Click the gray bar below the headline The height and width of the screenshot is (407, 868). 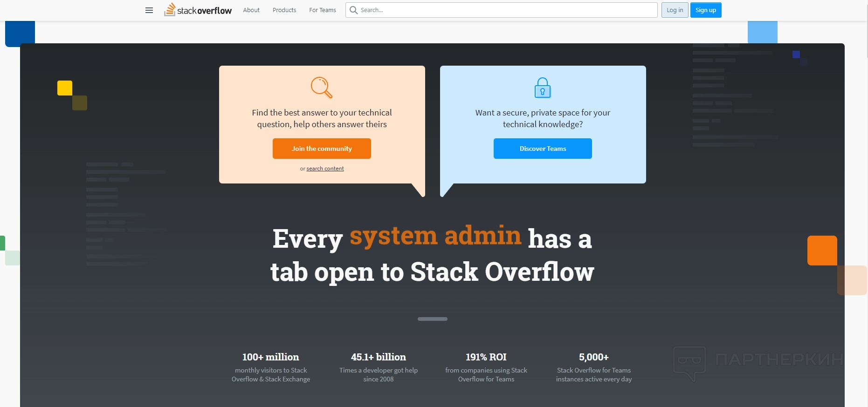[433, 319]
